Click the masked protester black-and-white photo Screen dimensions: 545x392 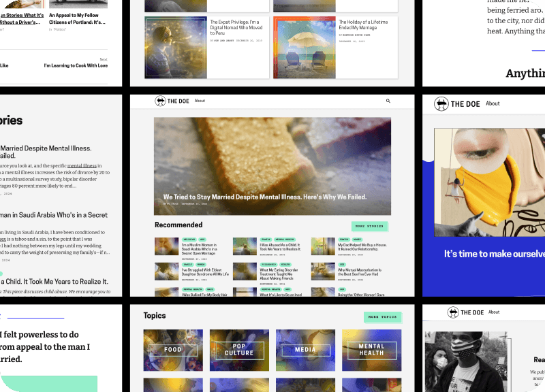(465, 362)
